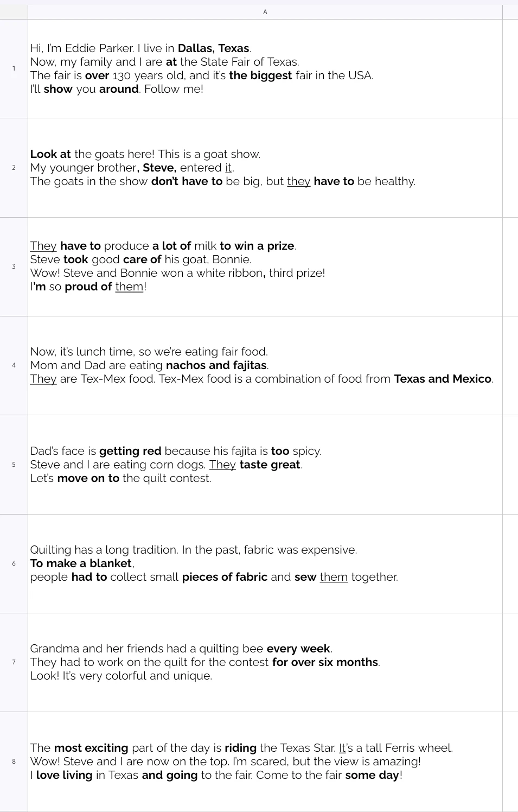This screenshot has height=812, width=518.
Task: Select row 4 header
Action: [14, 365]
